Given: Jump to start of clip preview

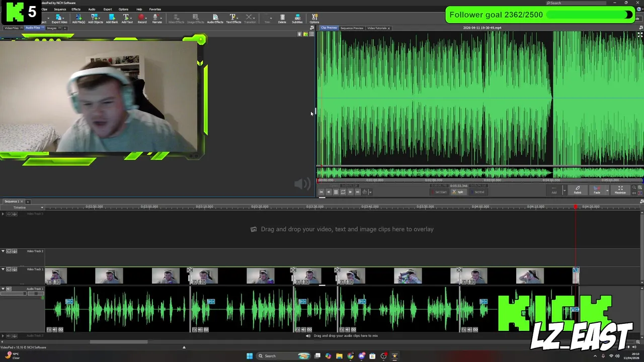Looking at the screenshot, I should click(x=321, y=192).
